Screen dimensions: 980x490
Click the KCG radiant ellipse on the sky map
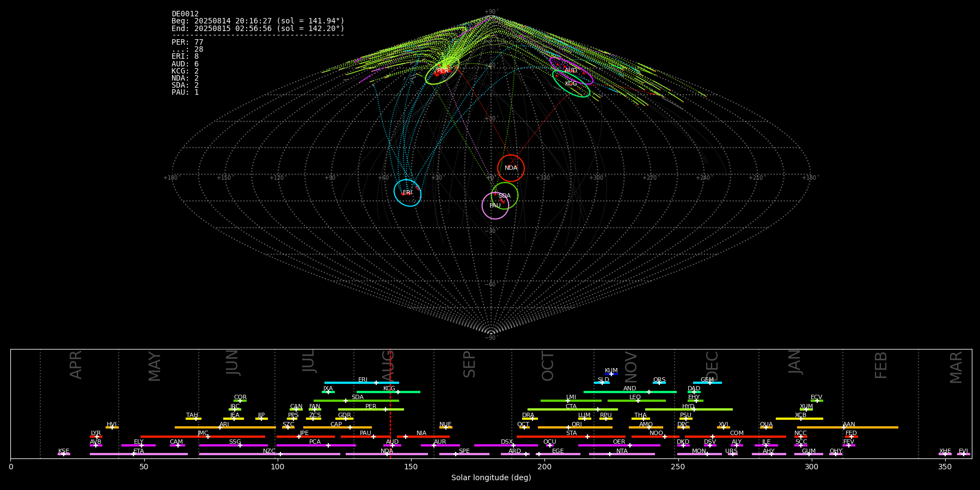pos(571,83)
